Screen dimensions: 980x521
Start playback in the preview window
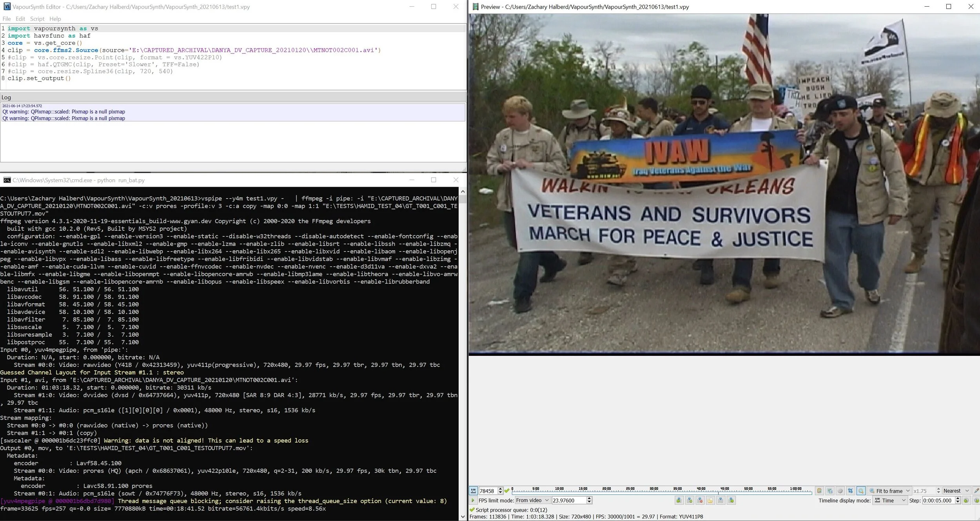click(473, 501)
